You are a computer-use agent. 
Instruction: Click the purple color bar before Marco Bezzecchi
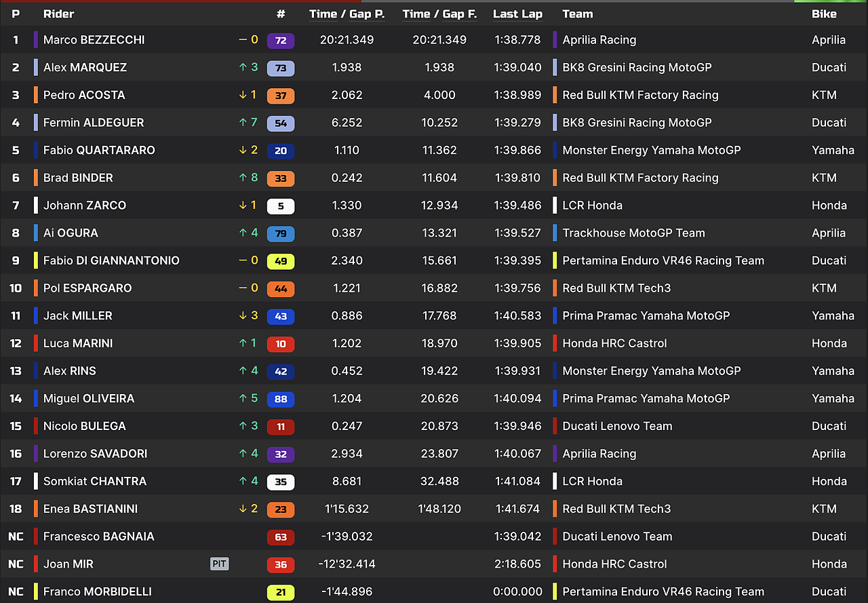point(36,40)
